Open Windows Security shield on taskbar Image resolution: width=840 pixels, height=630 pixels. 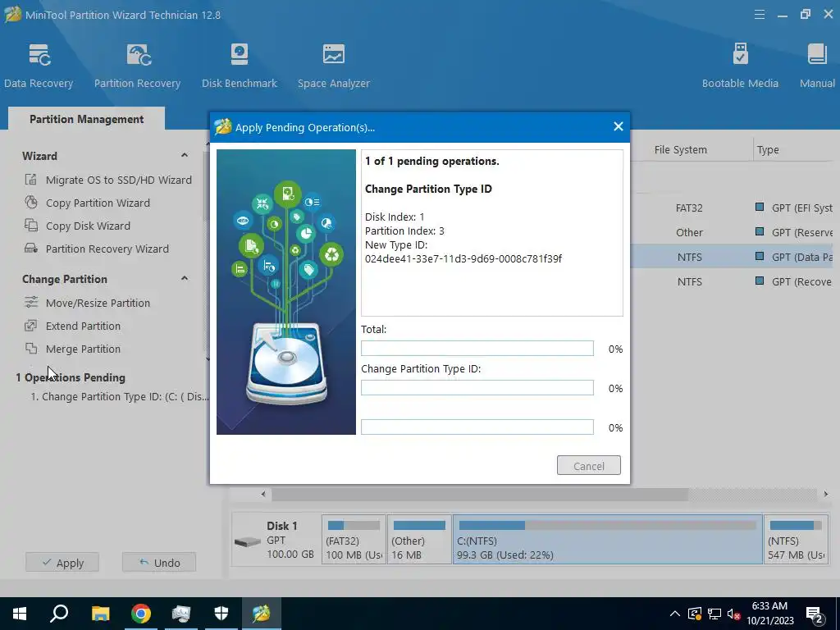coord(221,614)
